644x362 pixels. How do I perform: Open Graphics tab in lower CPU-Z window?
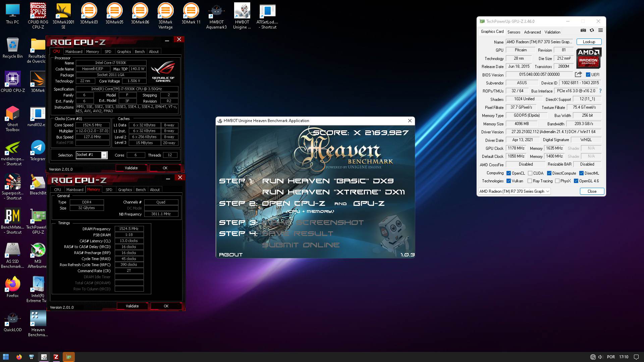pyautogui.click(x=125, y=190)
